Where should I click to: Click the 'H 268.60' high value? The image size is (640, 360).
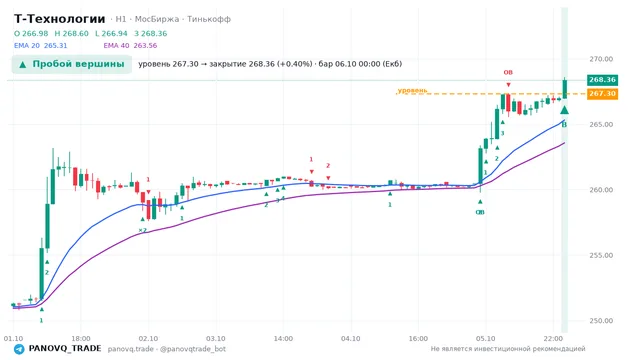(71, 33)
